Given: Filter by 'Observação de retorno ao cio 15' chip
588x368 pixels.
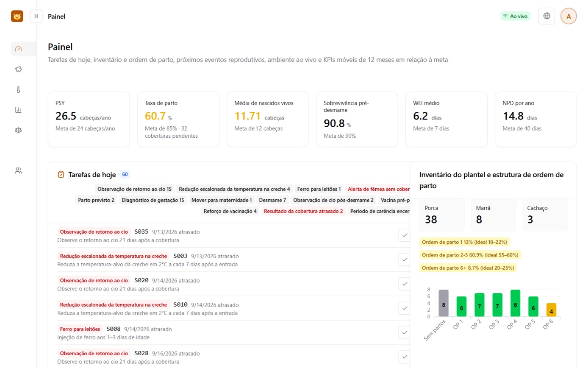Looking at the screenshot, I should click(134, 189).
